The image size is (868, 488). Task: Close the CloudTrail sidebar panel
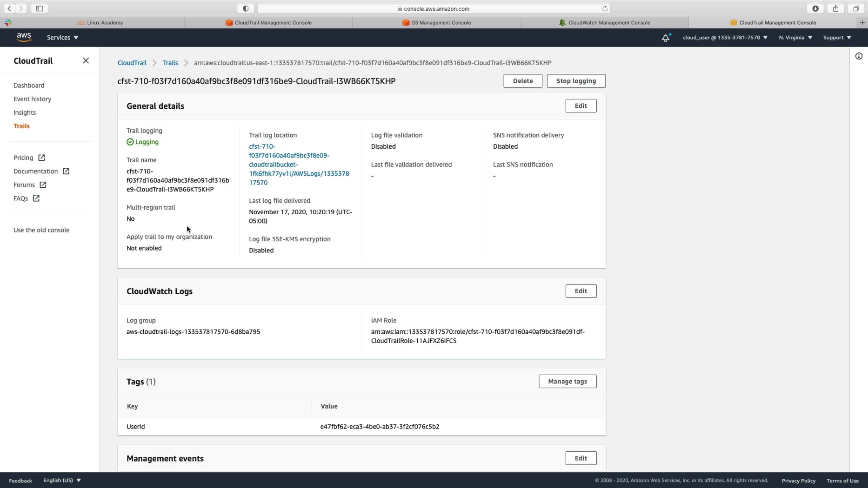(86, 61)
